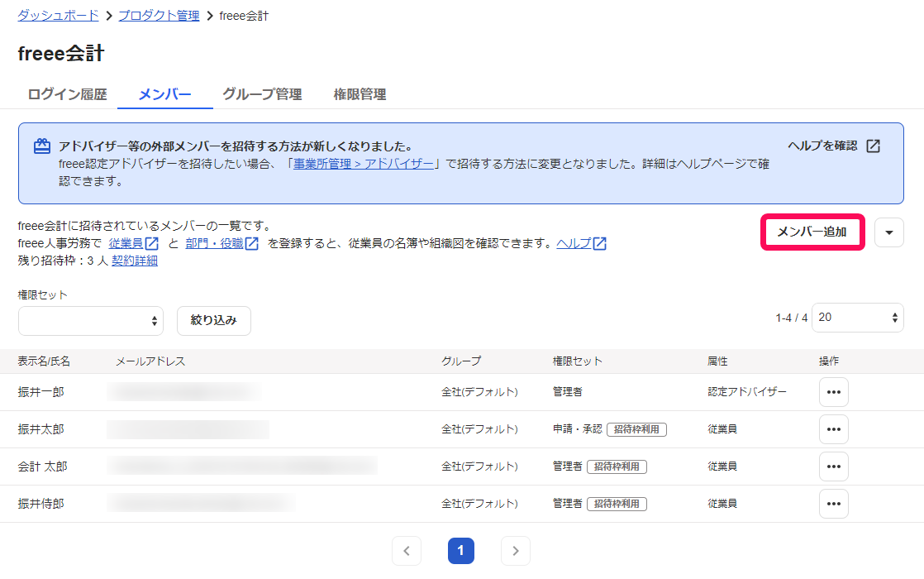Click the 表示名/氏名 column header
The height and width of the screenshot is (579, 924).
coord(44,361)
